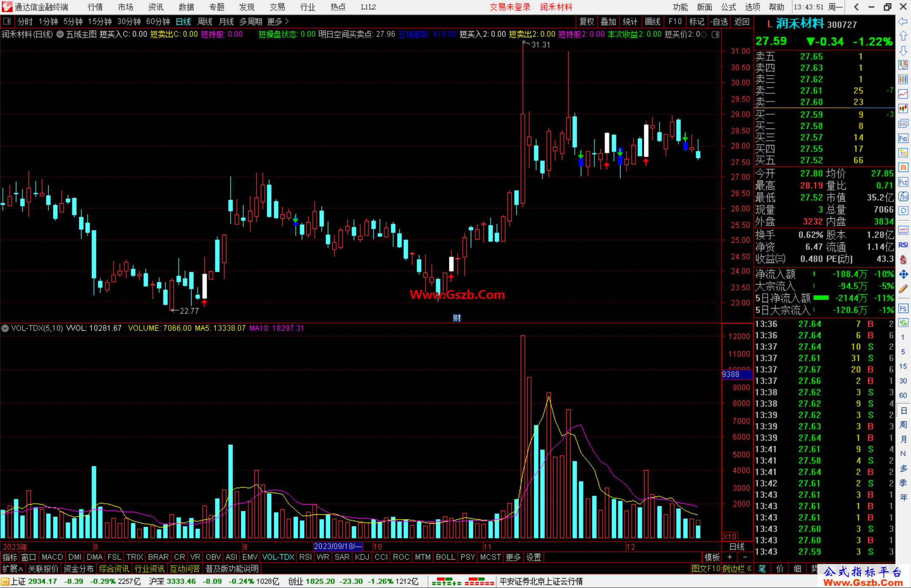Open the f(x) formula manager icon
The image size is (911, 588).
[x=903, y=196]
